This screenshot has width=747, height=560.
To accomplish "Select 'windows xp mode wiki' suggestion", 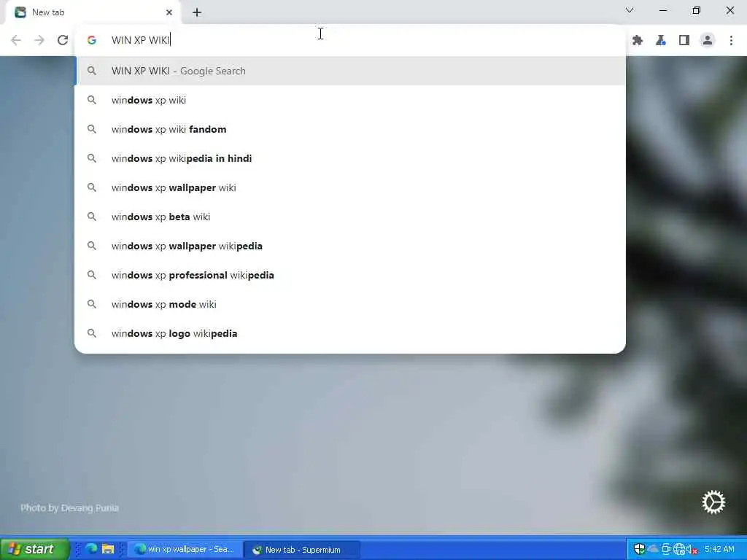I will pyautogui.click(x=351, y=304).
